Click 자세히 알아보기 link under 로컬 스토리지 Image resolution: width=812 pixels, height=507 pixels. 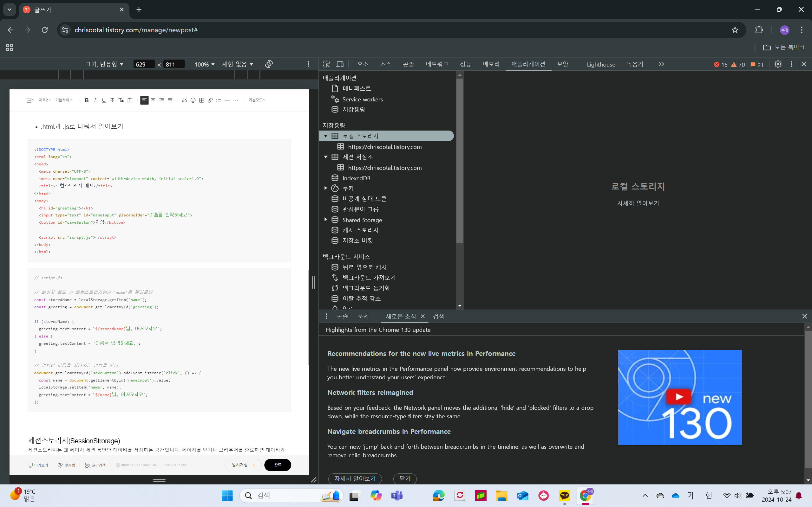[x=638, y=203]
